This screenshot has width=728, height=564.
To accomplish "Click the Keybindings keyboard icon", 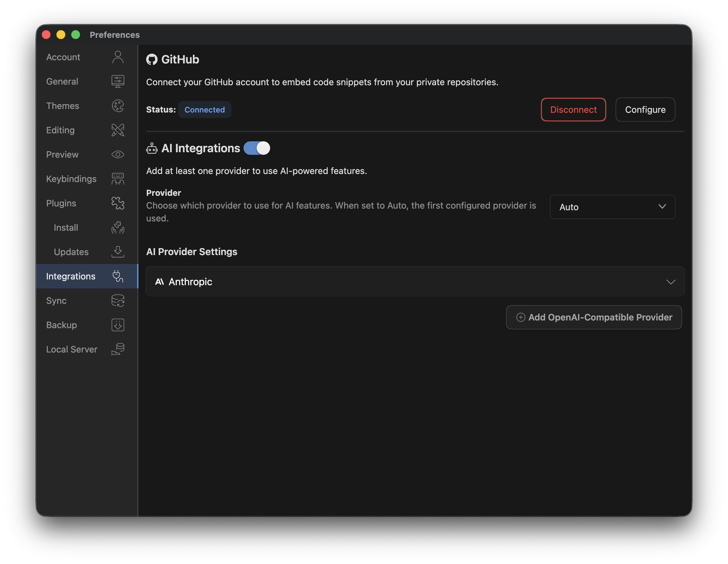I will pyautogui.click(x=118, y=179).
